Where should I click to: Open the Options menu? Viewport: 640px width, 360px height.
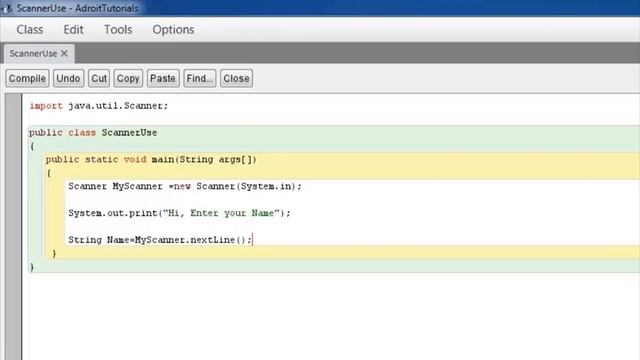[173, 30]
